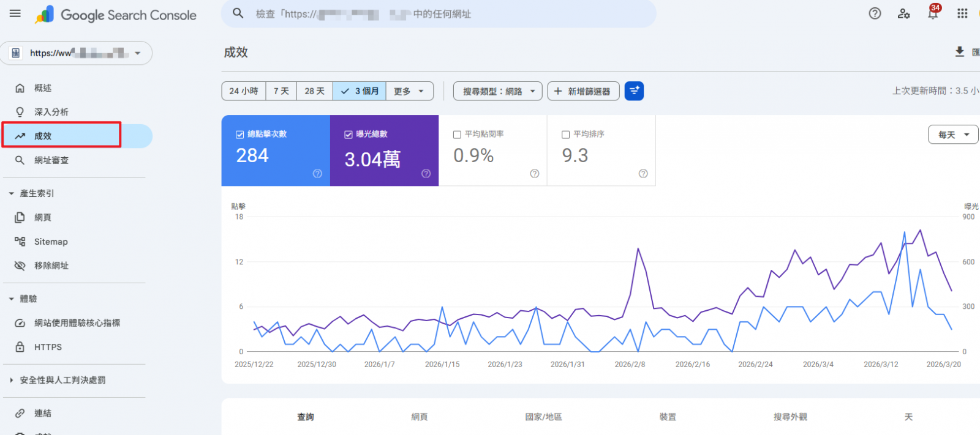
Task: Switch to 搜尋外觀 tab
Action: pos(790,417)
